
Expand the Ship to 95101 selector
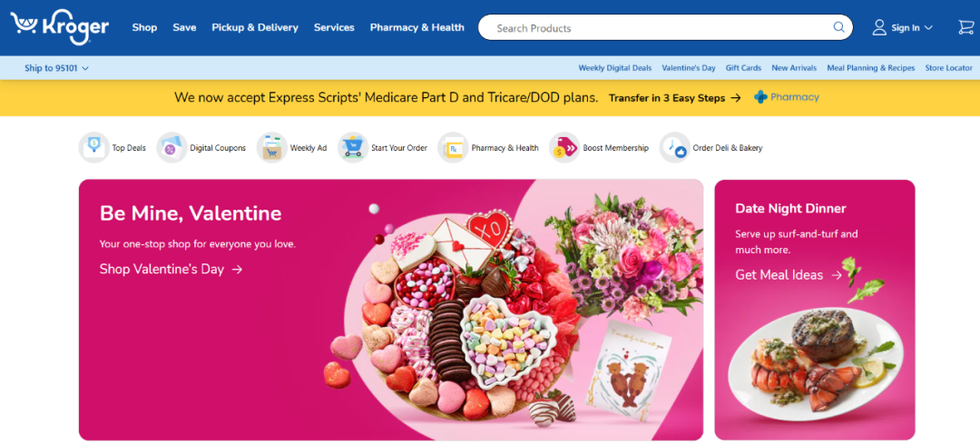57,68
